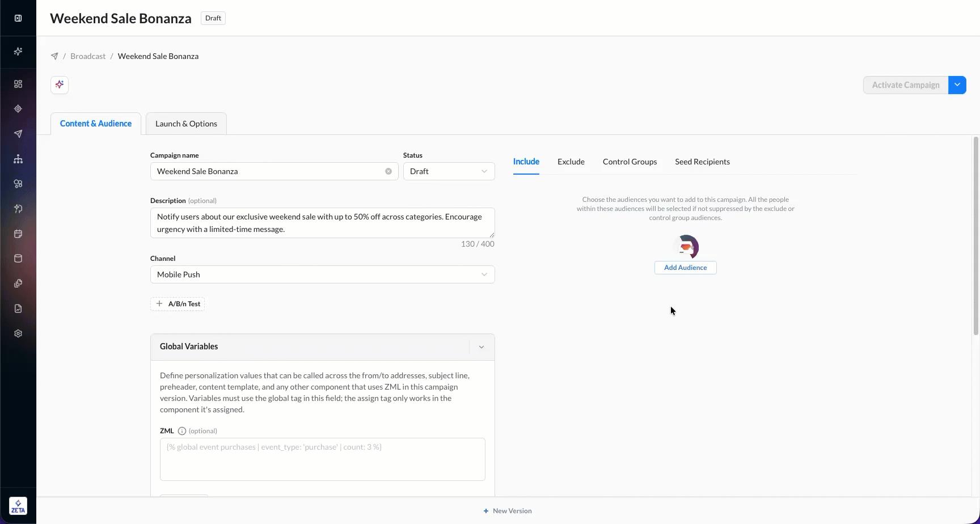Click the A/B/n Test button
The image size is (980, 524).
click(178, 304)
